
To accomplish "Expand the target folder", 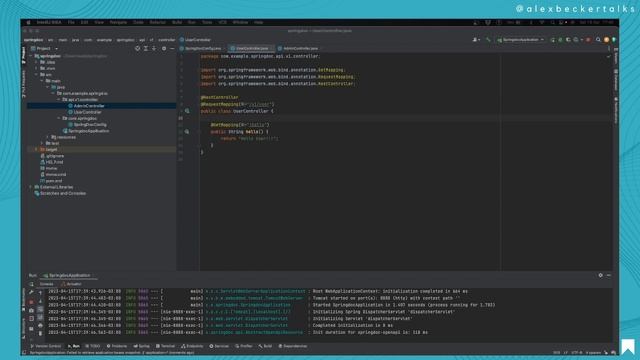I will coord(36,149).
